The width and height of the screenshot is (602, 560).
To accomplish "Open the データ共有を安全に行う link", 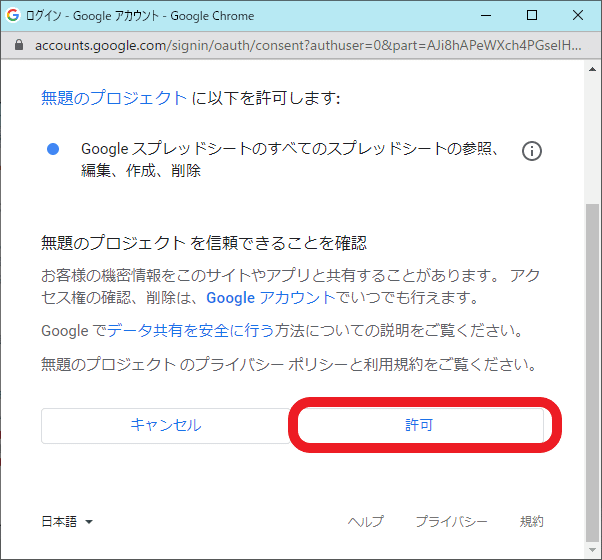I will [190, 330].
